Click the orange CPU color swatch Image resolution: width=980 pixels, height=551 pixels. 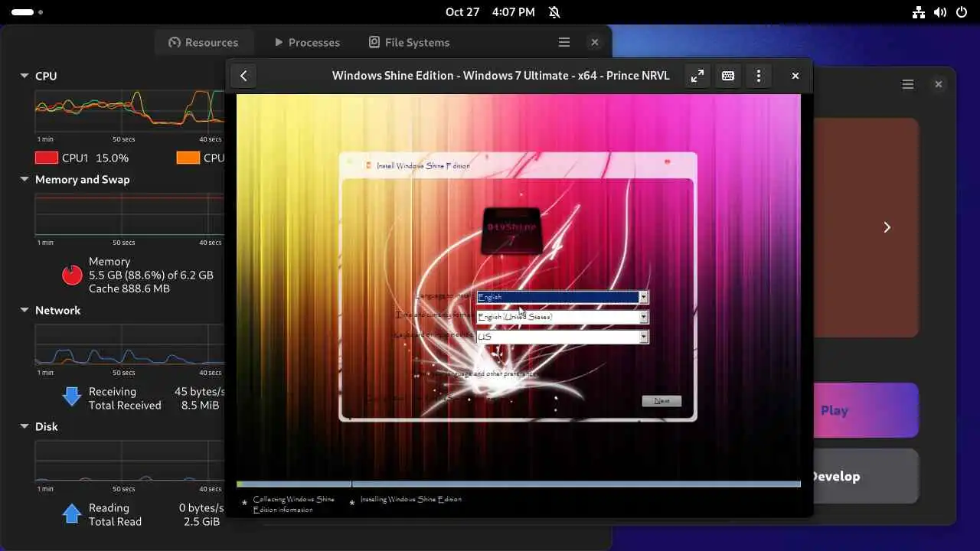pyautogui.click(x=188, y=158)
